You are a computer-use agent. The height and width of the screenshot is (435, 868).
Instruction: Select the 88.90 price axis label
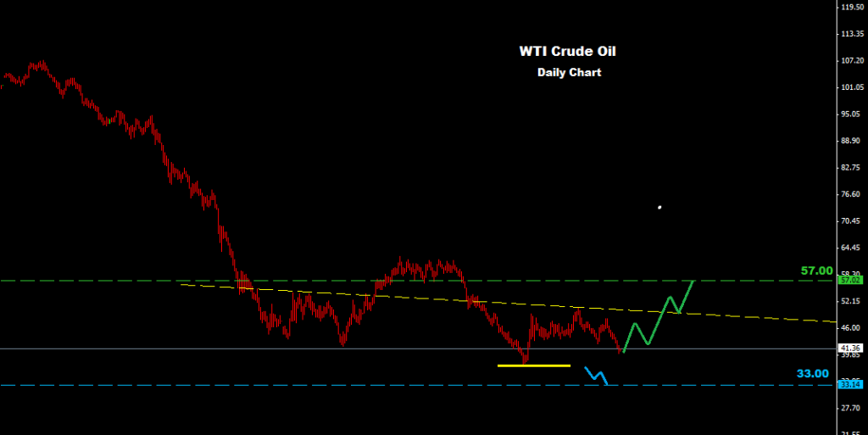tap(851, 141)
